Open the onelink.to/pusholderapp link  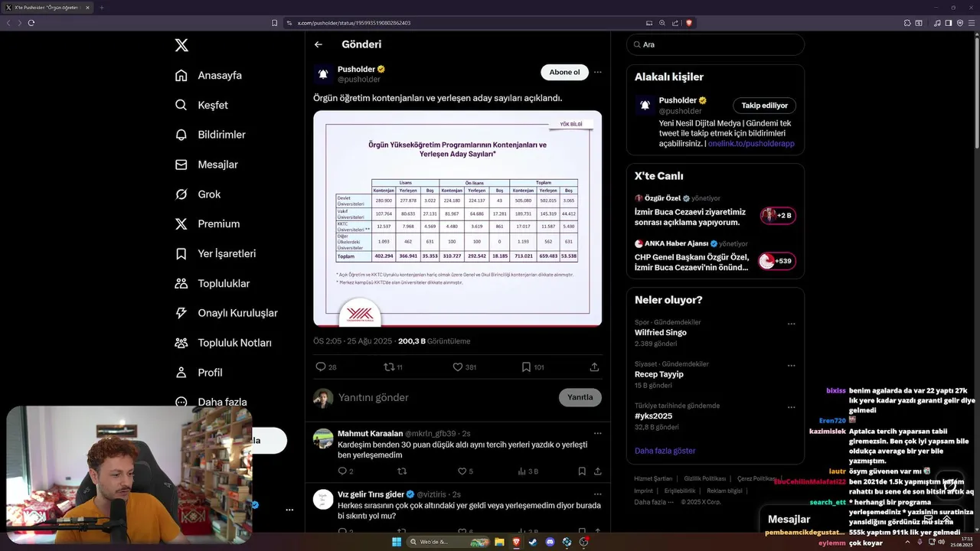pyautogui.click(x=751, y=143)
